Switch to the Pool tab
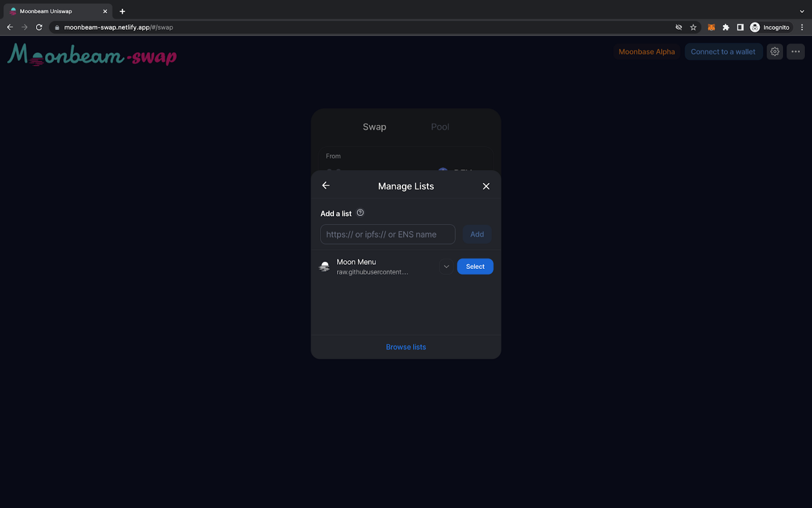812x508 pixels. (440, 127)
